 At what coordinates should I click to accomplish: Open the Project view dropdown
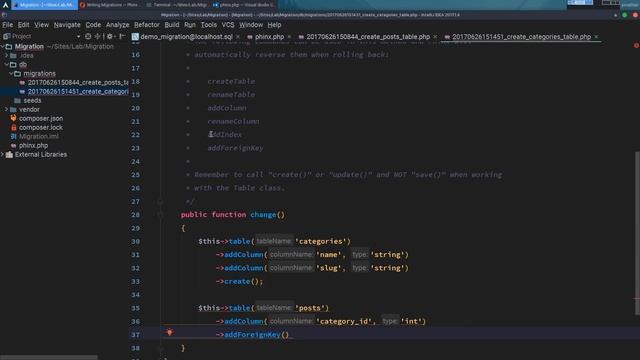[x=78, y=37]
